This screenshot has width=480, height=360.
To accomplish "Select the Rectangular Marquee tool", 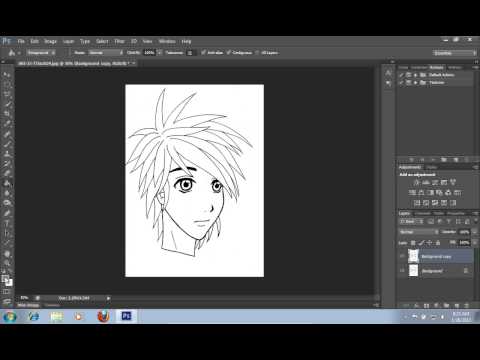I will pyautogui.click(x=7, y=84).
